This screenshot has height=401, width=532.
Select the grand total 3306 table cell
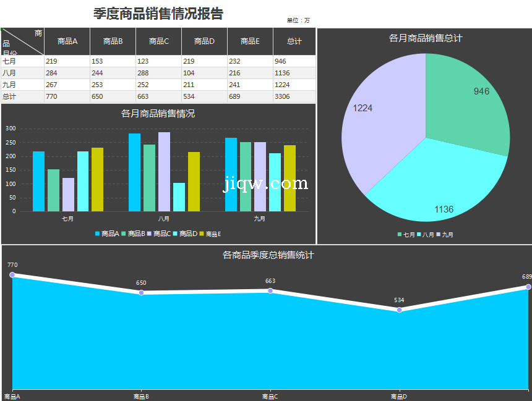click(294, 96)
